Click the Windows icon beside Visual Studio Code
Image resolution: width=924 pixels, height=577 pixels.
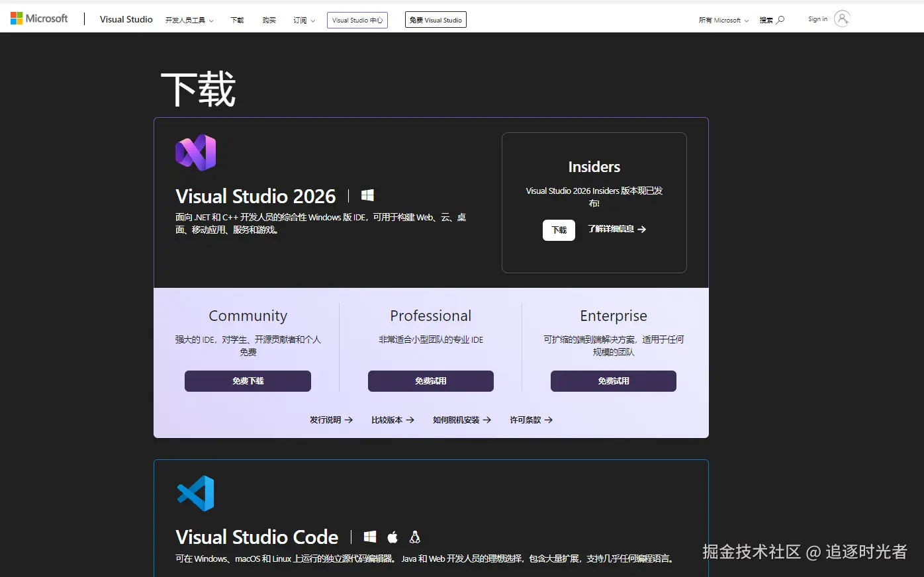click(x=370, y=537)
